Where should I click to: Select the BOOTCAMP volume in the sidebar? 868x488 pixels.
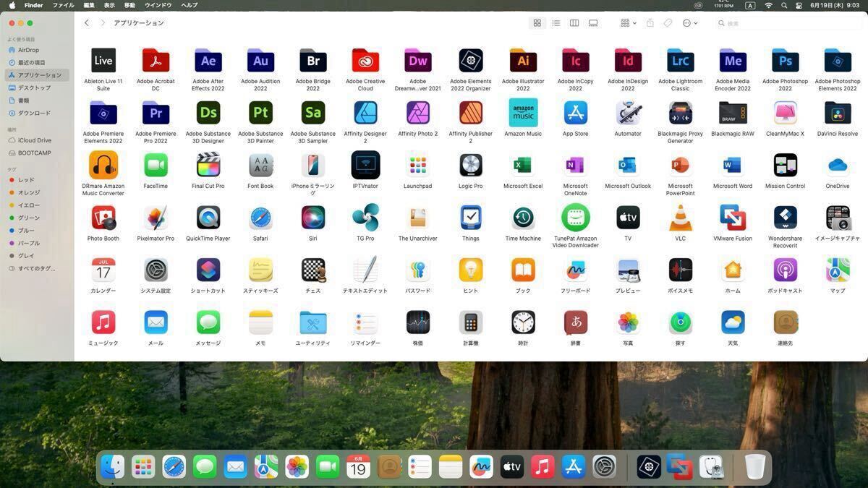[37, 153]
